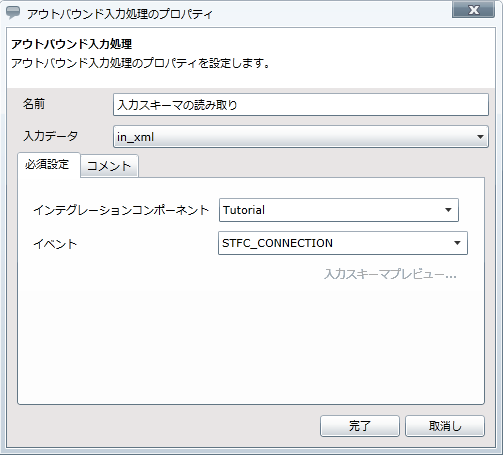Viewport: 503px width, 455px height.
Task: Click the イベント label
Action: coord(55,244)
